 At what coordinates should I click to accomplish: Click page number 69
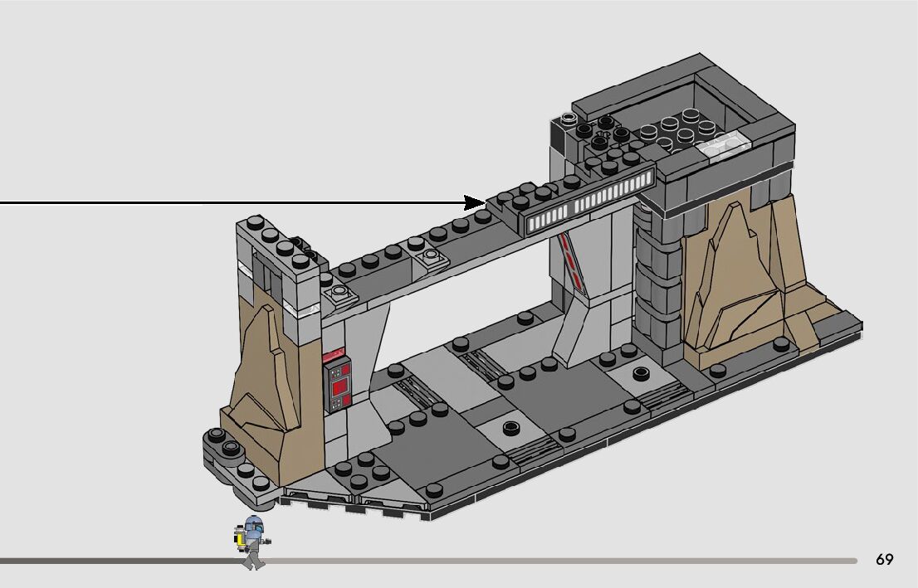point(884,560)
